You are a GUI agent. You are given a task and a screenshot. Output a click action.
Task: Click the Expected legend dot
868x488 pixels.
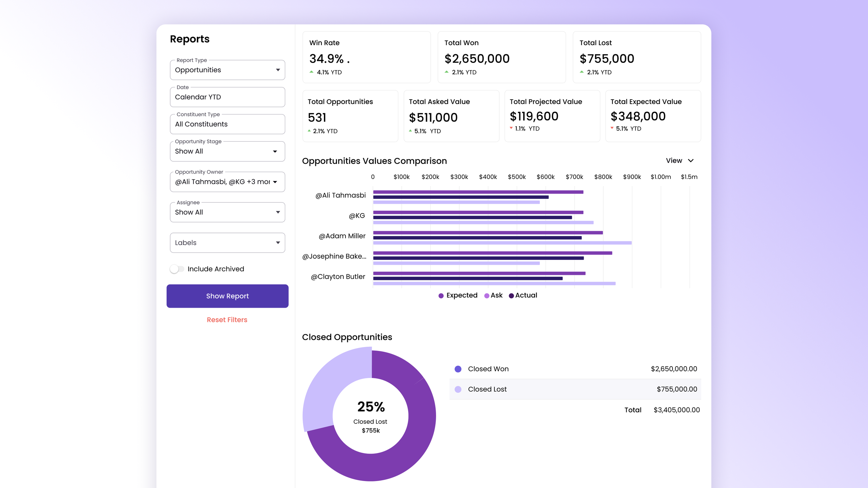[441, 296]
